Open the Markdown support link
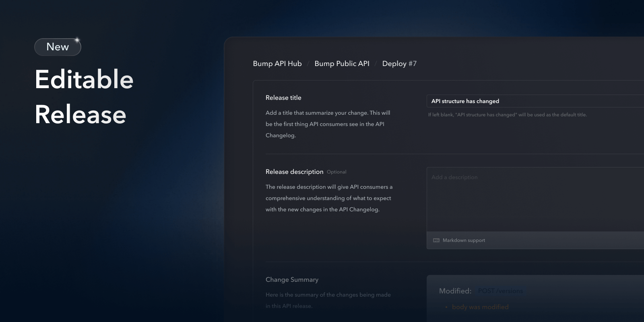Image resolution: width=644 pixels, height=322 pixels. [464, 240]
